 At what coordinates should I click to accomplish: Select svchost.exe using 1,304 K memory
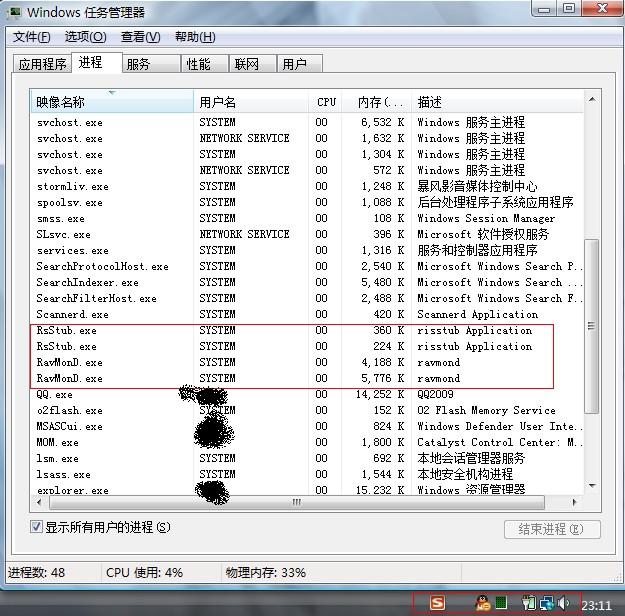[307, 154]
